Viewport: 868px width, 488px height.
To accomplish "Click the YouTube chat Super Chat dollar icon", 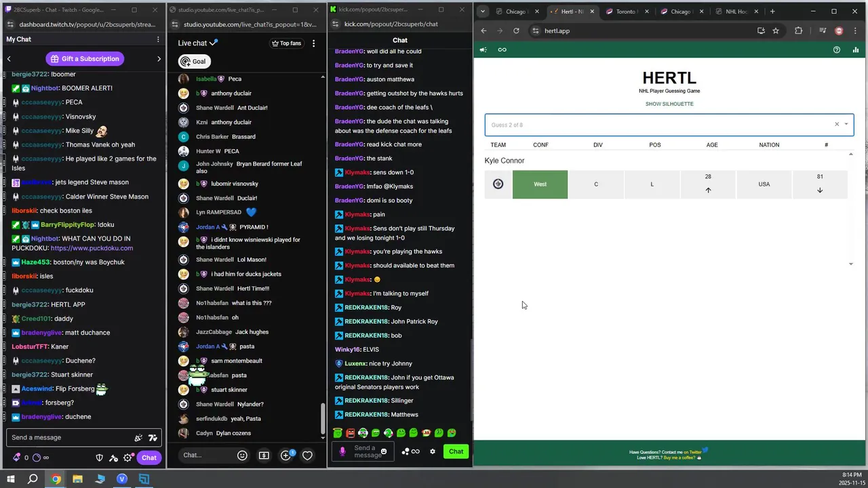I will (264, 455).
